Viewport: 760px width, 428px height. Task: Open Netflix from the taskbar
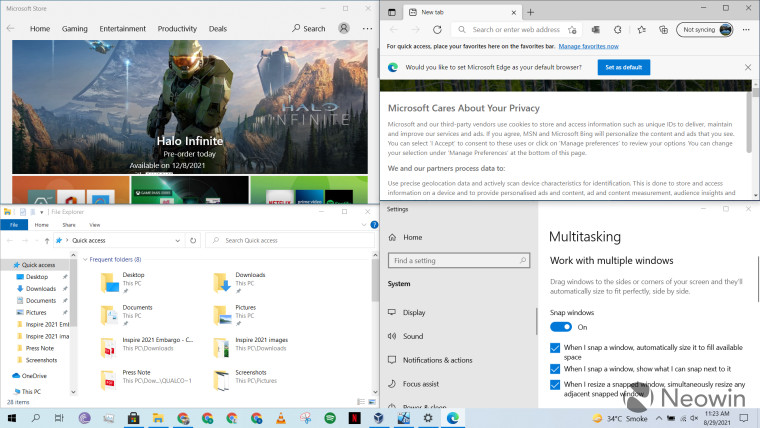(354, 418)
